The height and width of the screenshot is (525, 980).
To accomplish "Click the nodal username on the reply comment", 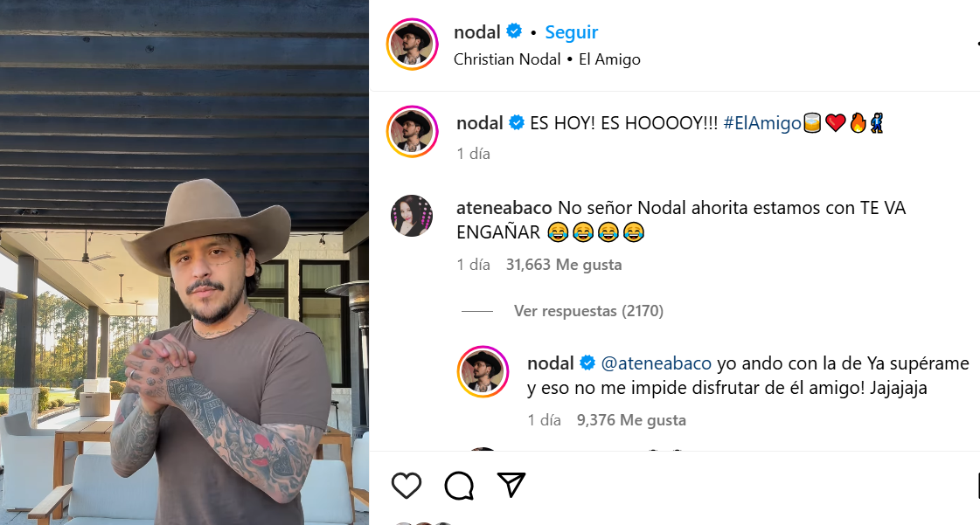I will [551, 363].
